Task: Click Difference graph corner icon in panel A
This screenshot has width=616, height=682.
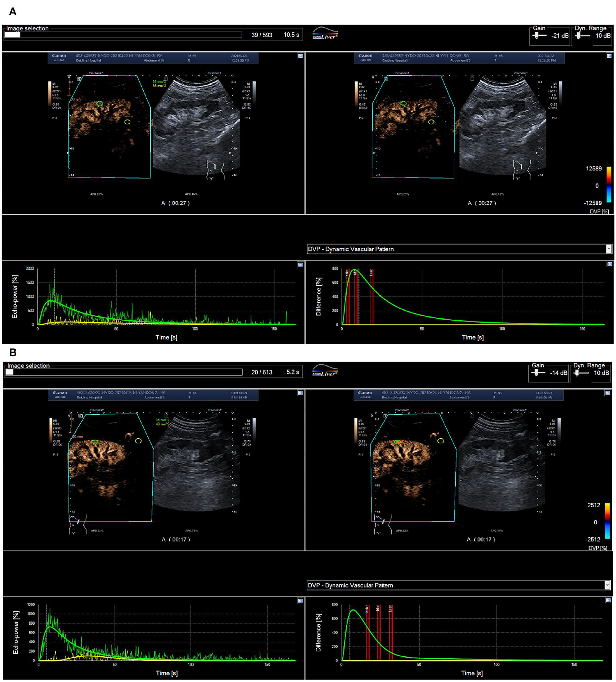Action: pos(609,264)
